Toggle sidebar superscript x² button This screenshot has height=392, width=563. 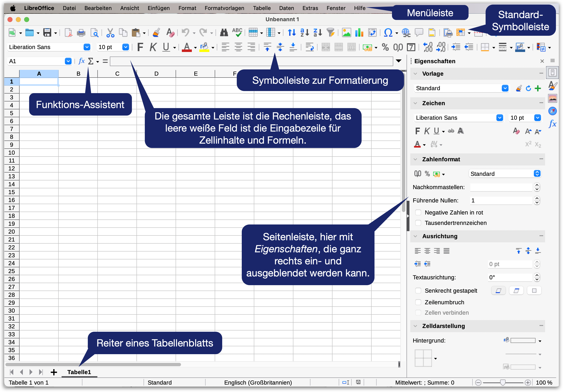pos(528,144)
